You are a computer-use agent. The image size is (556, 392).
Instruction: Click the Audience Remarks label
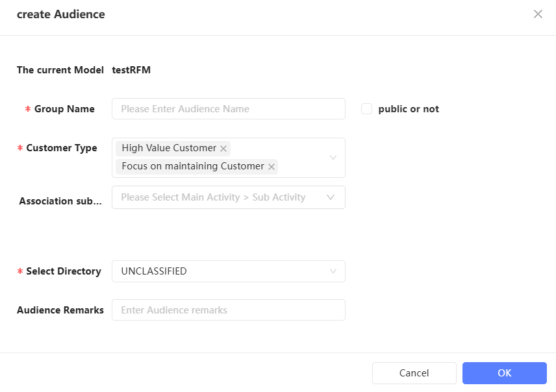click(60, 310)
